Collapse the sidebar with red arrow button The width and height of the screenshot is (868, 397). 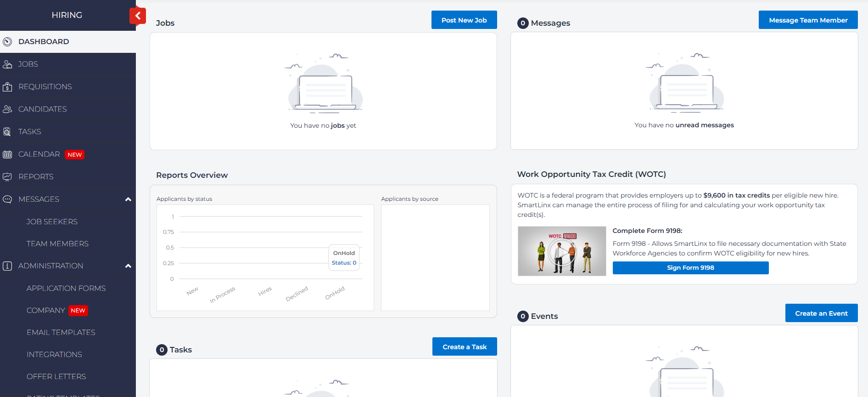click(x=137, y=16)
